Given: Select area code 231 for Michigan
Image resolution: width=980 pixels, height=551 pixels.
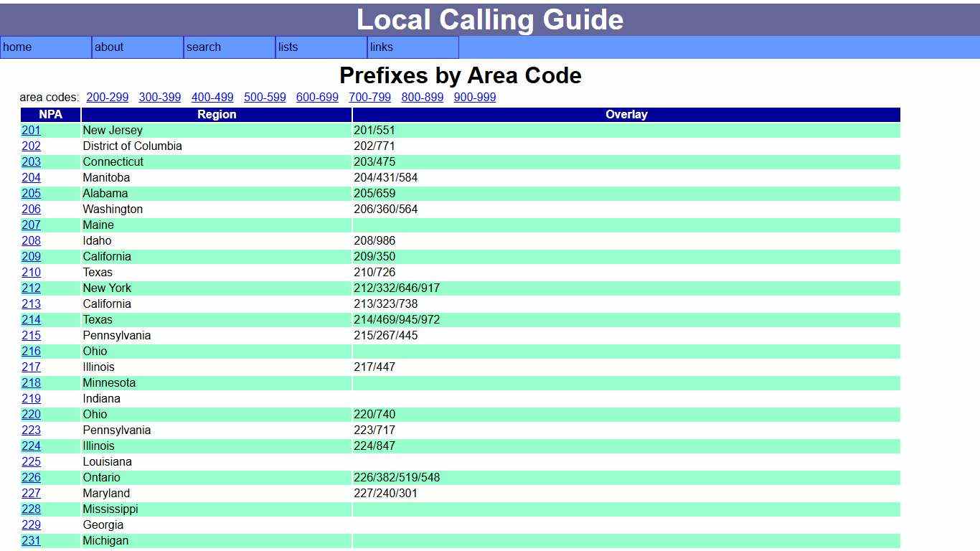Looking at the screenshot, I should pyautogui.click(x=31, y=540).
